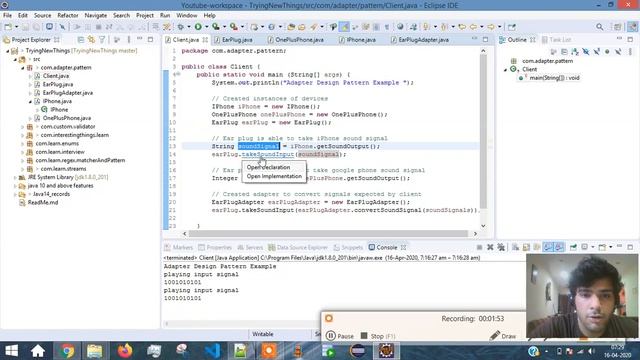The height and width of the screenshot is (360, 640).
Task: Select EarPlugAdapter.java in Project Explorer
Action: click(68, 93)
